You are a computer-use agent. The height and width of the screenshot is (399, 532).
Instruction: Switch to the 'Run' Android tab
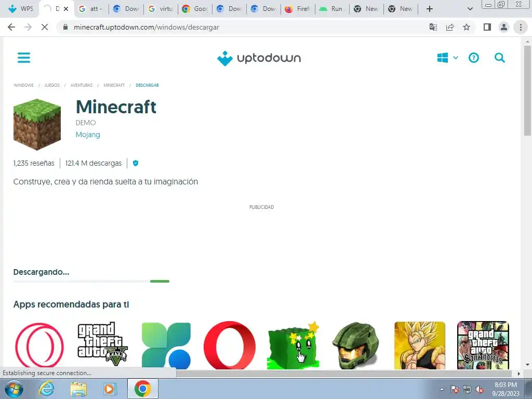[332, 9]
